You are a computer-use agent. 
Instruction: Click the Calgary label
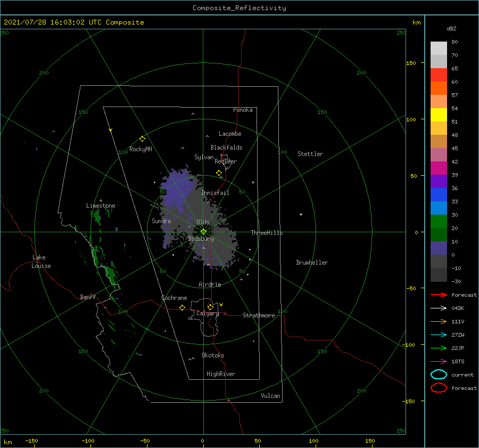tap(208, 313)
